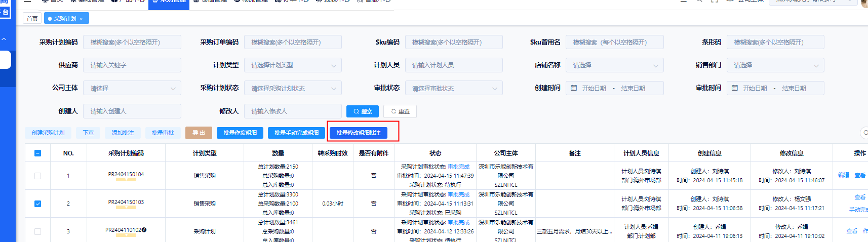
Task: Focus the 采购订单编码 search input
Action: [x=293, y=43]
